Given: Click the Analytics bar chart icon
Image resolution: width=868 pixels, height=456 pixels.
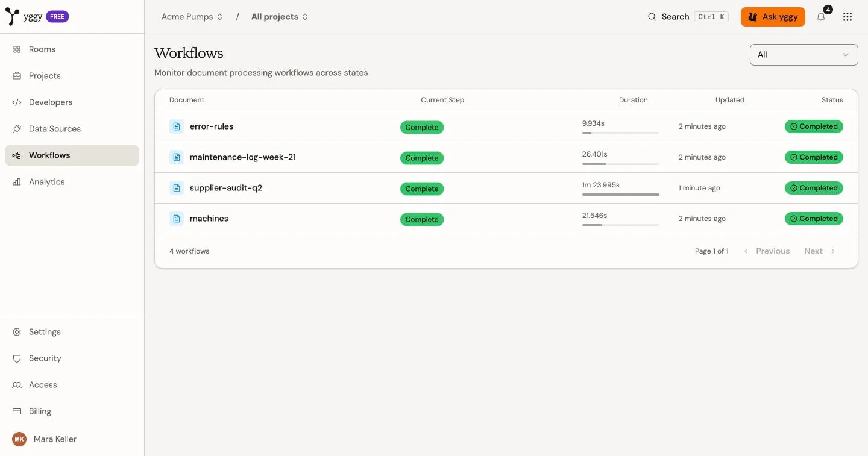Looking at the screenshot, I should pyautogui.click(x=17, y=182).
